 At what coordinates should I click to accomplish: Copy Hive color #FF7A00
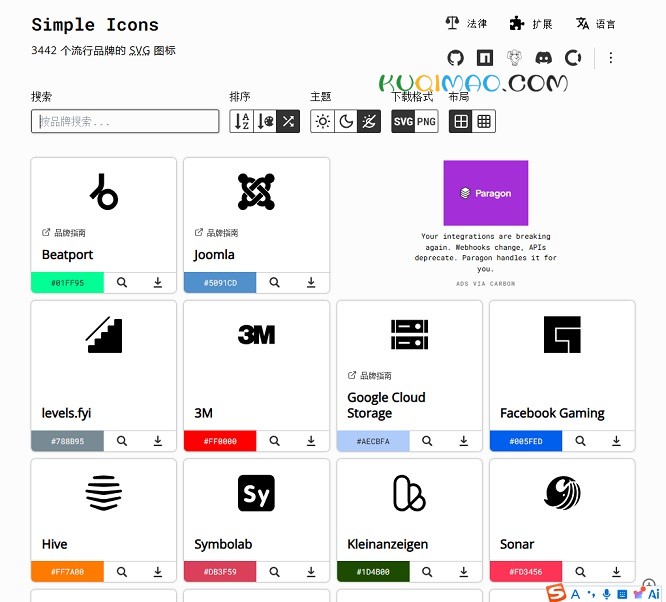(x=68, y=572)
